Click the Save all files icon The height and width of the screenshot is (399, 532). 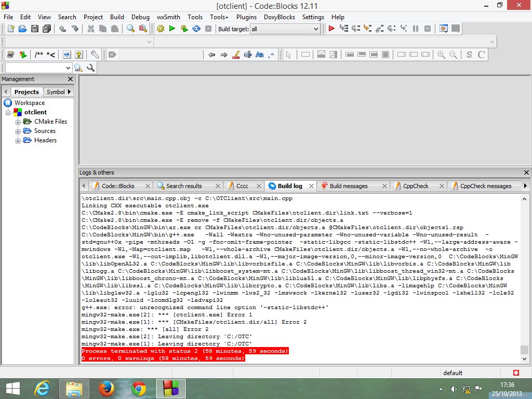[x=47, y=29]
